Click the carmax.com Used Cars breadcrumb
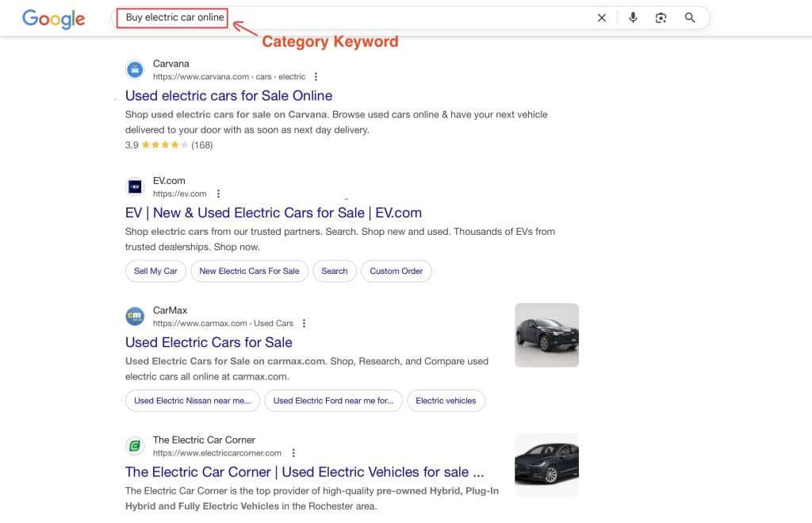The image size is (812, 523). [x=223, y=324]
